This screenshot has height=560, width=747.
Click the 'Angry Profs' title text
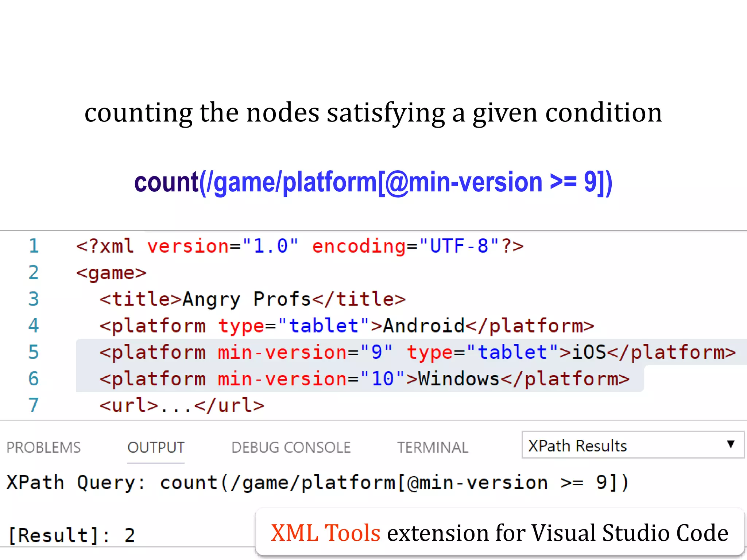(x=246, y=299)
